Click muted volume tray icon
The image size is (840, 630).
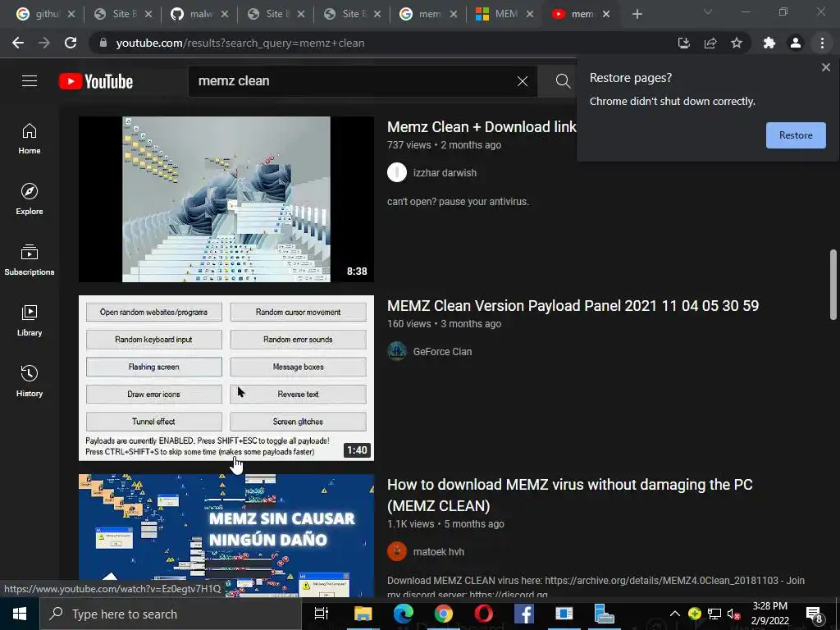733,614
